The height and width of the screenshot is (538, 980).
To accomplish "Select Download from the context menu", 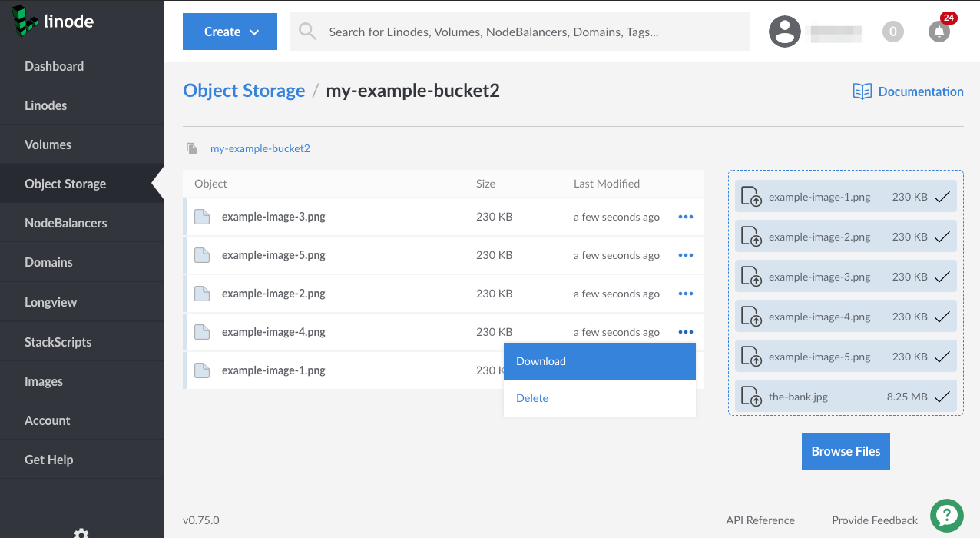I will tap(541, 360).
